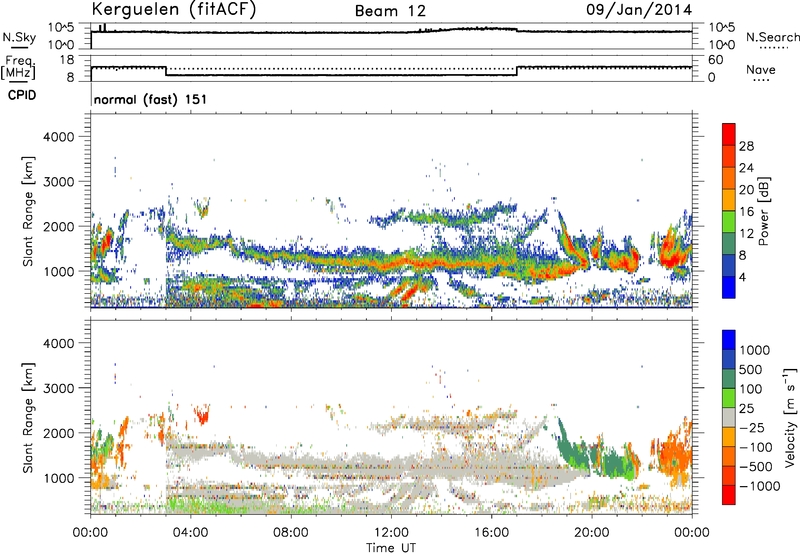
Task: Click the '60' tick on the Nave axis
Action: [x=715, y=60]
